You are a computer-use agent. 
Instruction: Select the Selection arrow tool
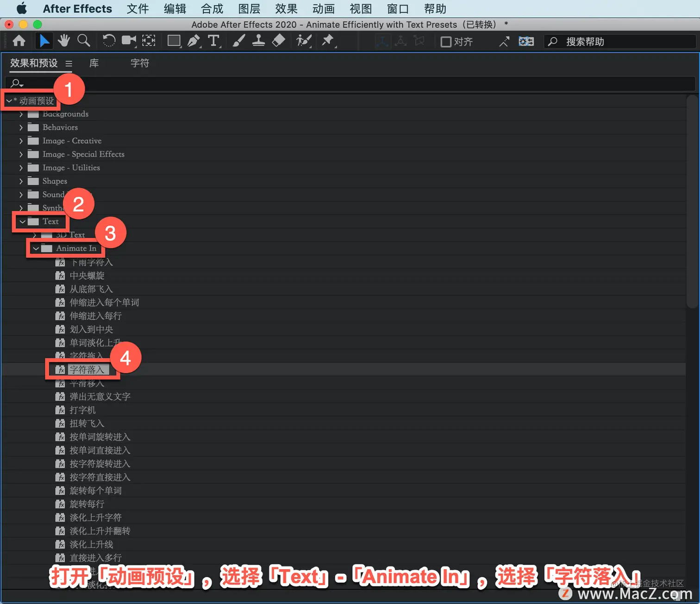coord(44,41)
